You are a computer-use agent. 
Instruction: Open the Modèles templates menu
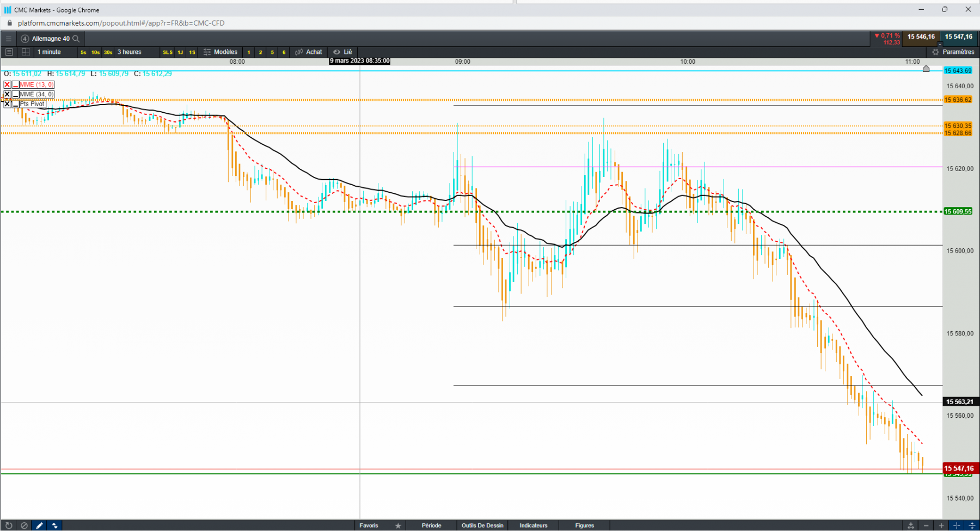coord(220,52)
